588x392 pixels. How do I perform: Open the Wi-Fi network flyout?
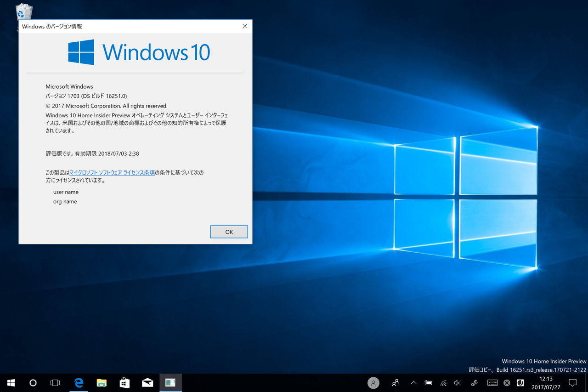443,382
